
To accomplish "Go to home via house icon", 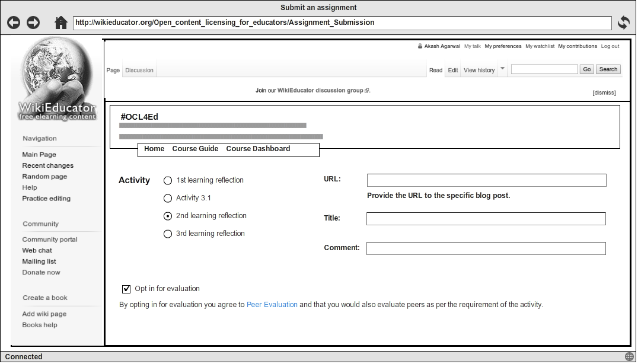I will coord(61,23).
